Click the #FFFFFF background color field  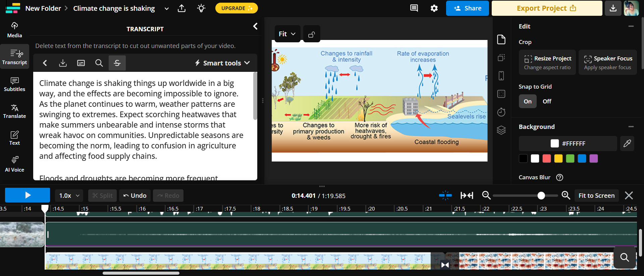tap(568, 143)
